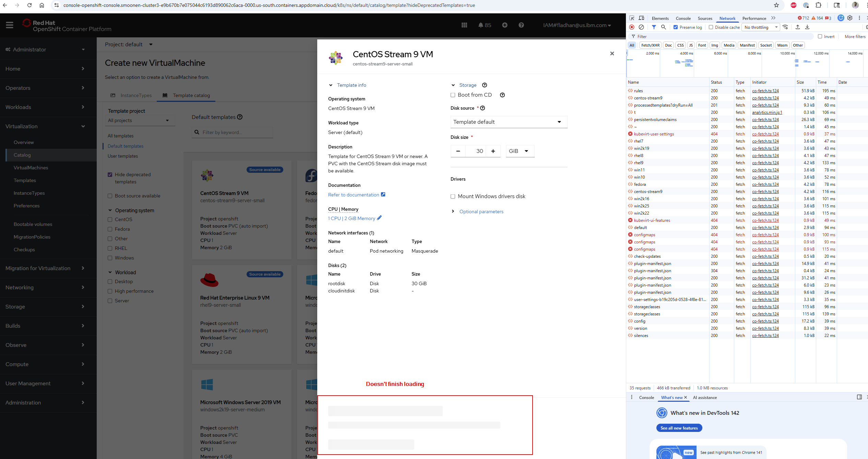Click the pencil icon to edit CPU and memory
The image size is (868, 459).
click(x=379, y=218)
